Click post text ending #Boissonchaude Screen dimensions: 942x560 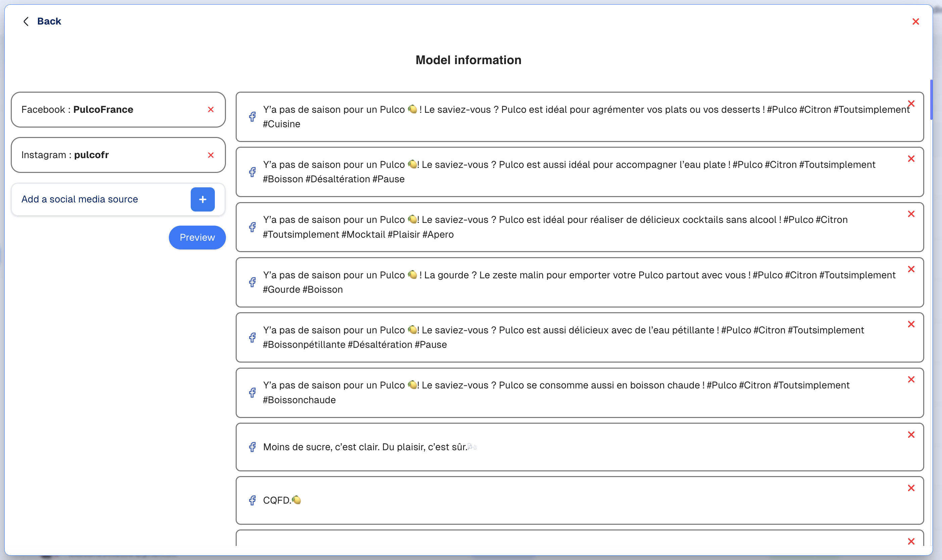tap(556, 392)
